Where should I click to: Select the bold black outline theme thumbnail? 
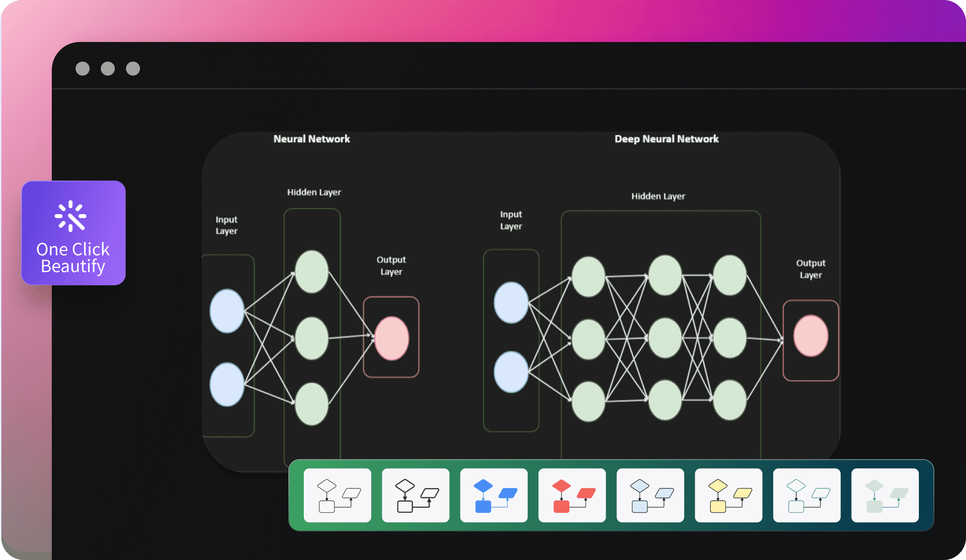416,495
